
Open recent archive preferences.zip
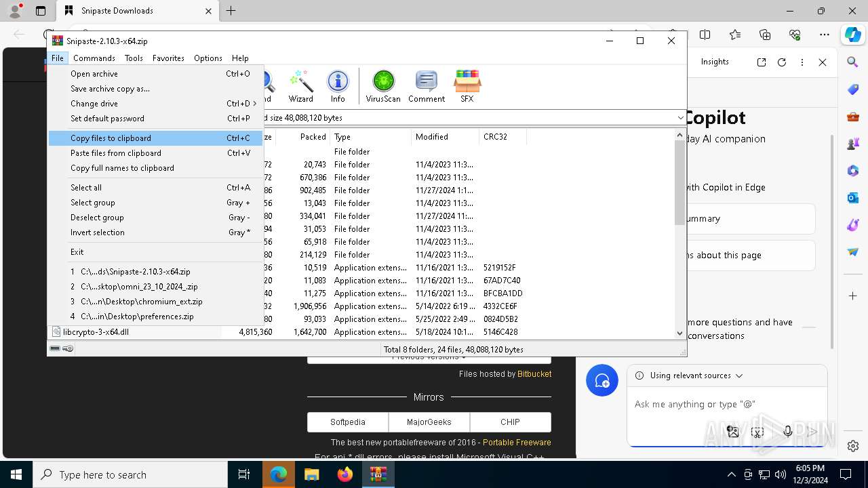click(156, 317)
